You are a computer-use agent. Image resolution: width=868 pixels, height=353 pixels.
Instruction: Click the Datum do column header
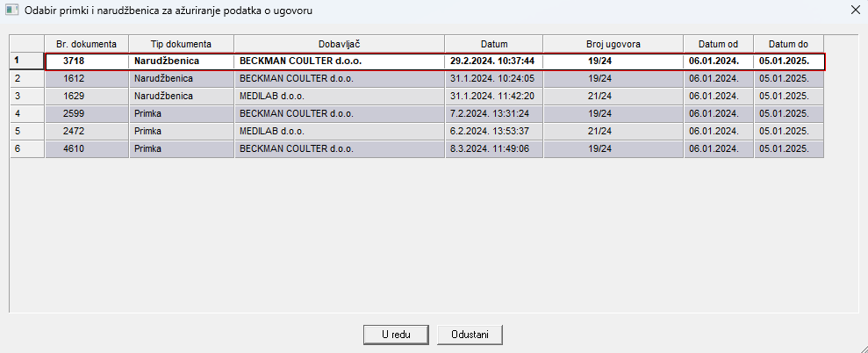click(788, 44)
